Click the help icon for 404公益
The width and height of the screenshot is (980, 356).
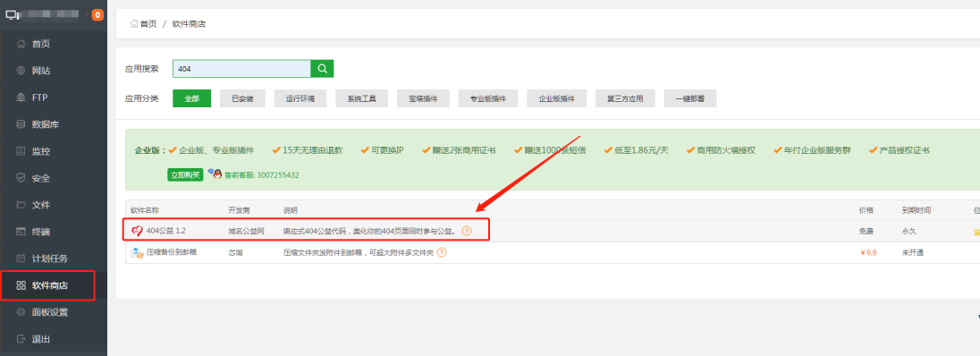tap(466, 231)
